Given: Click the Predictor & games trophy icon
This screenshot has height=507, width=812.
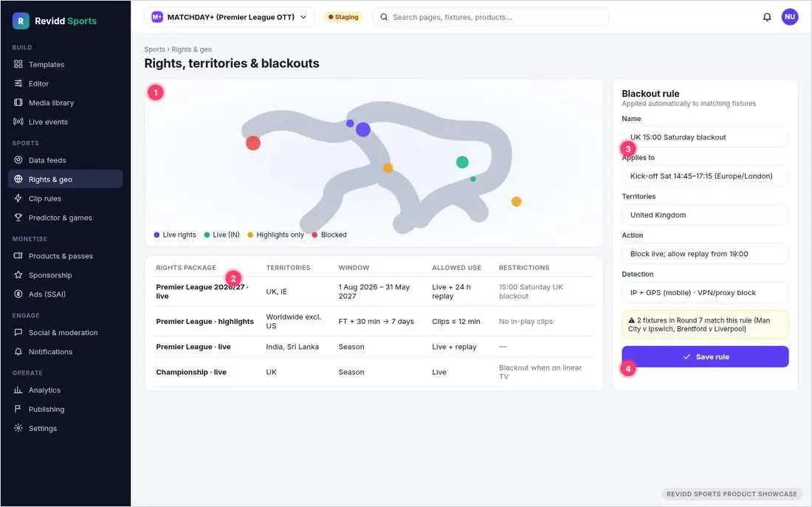Looking at the screenshot, I should 18,218.
